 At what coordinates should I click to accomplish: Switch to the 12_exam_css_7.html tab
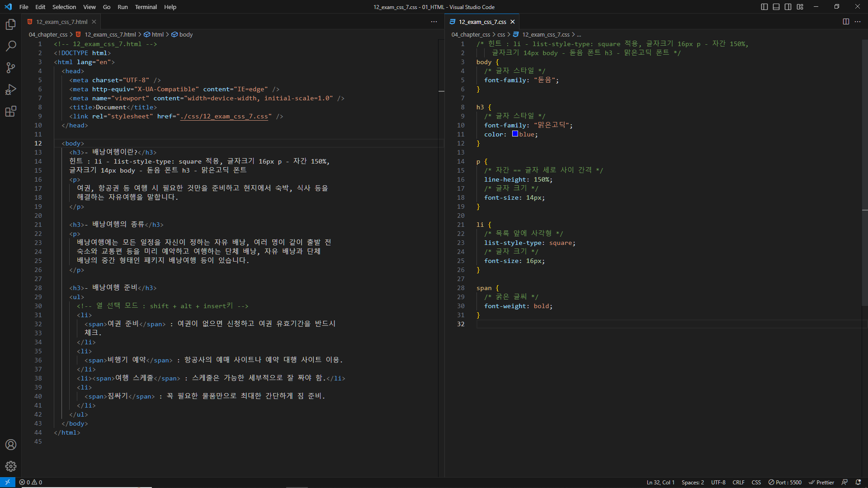61,22
